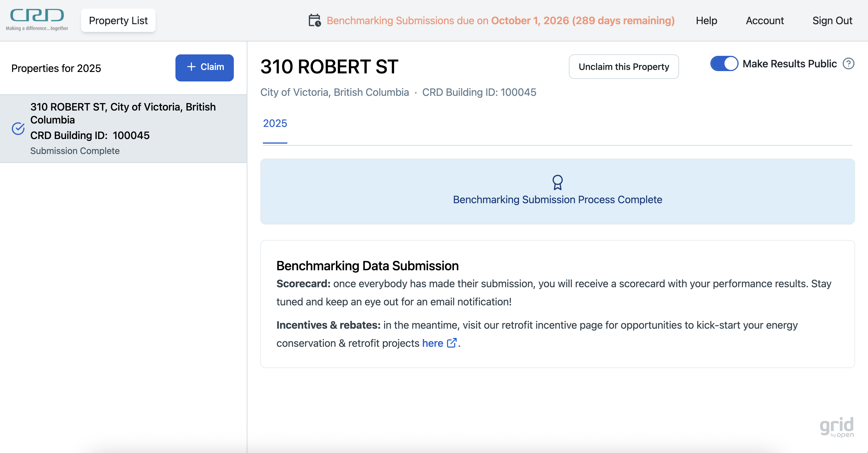868x453 pixels.
Task: Select the 2025 year tab
Action: click(275, 123)
